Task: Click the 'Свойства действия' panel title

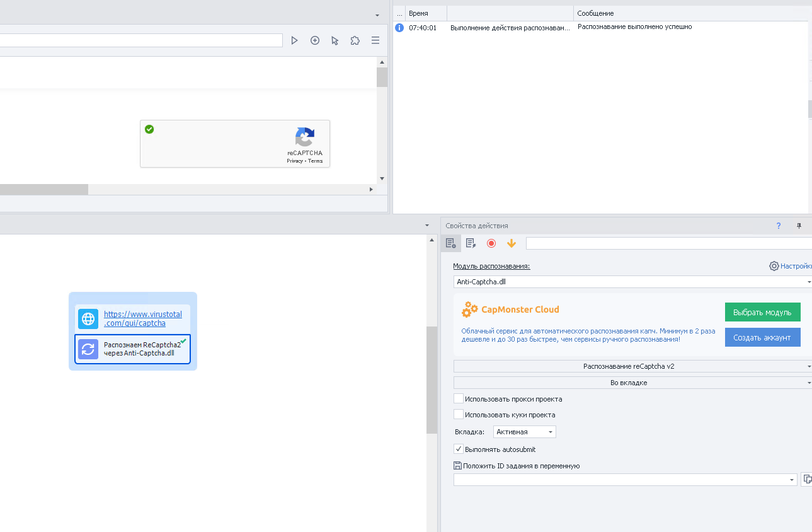Action: [476, 226]
